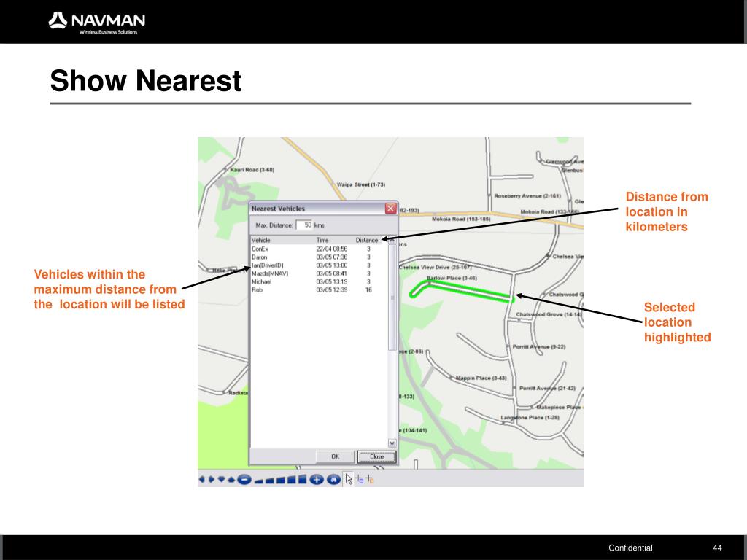Click OK in Nearest Vehicles dialog

tap(336, 456)
